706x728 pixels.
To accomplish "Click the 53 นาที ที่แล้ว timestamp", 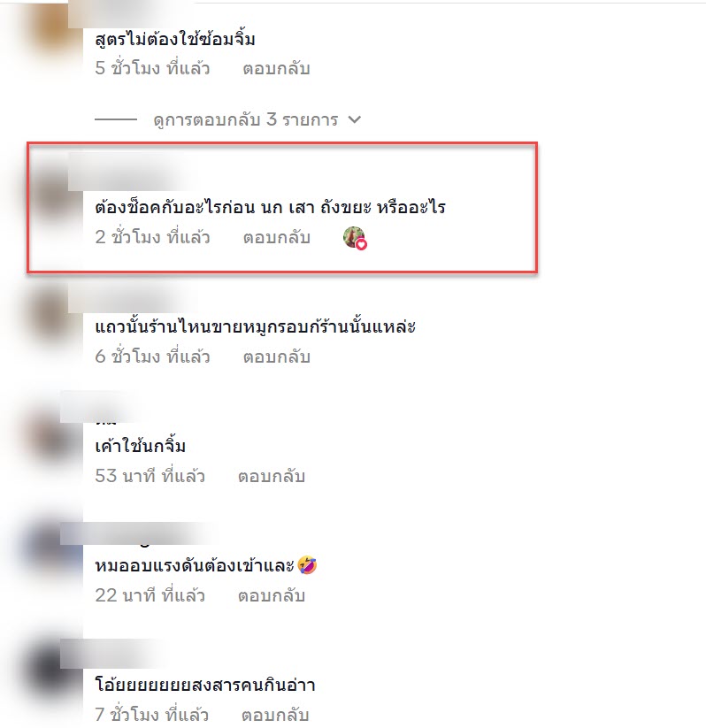I will (150, 476).
